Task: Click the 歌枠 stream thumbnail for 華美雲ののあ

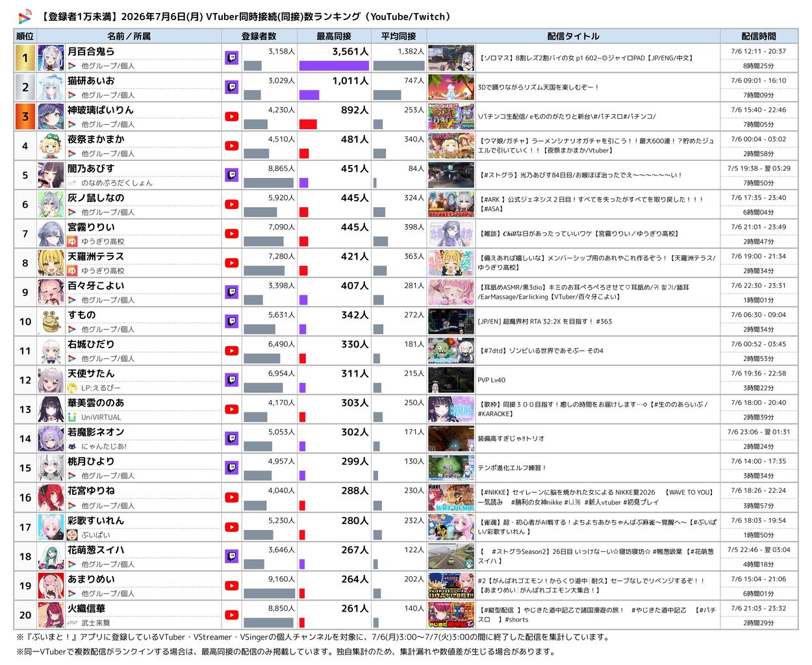Action: (x=451, y=410)
